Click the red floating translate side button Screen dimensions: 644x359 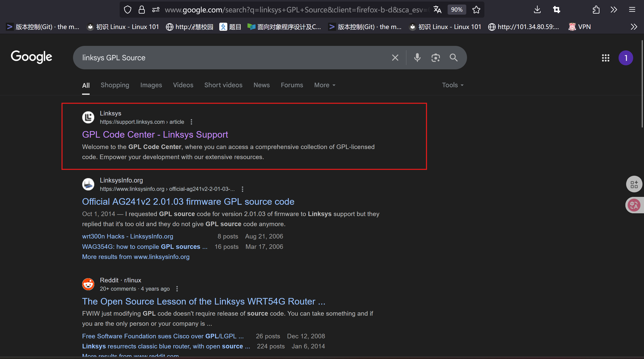pos(634,205)
